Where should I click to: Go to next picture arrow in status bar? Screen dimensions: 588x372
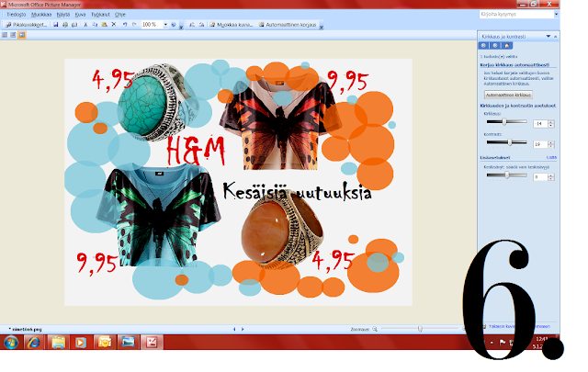coord(243,329)
